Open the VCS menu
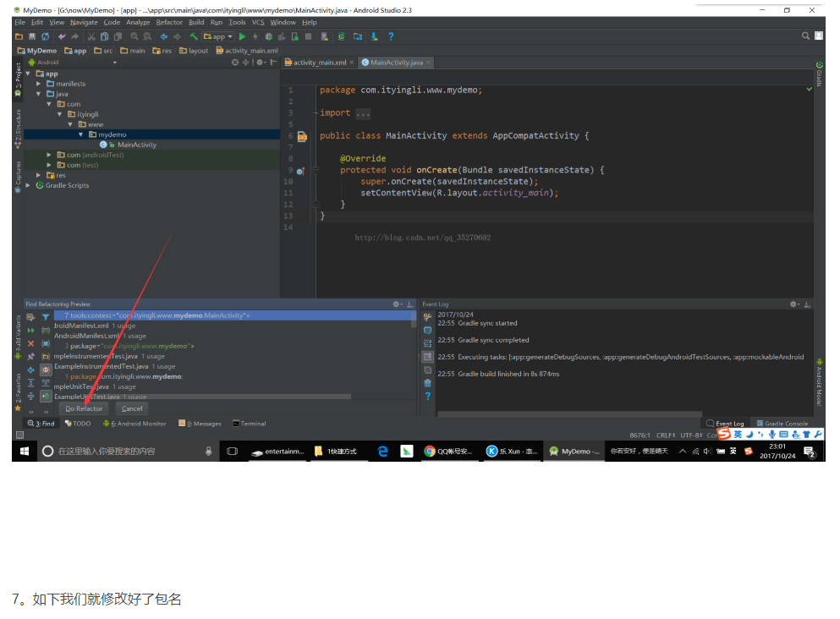 click(x=258, y=22)
